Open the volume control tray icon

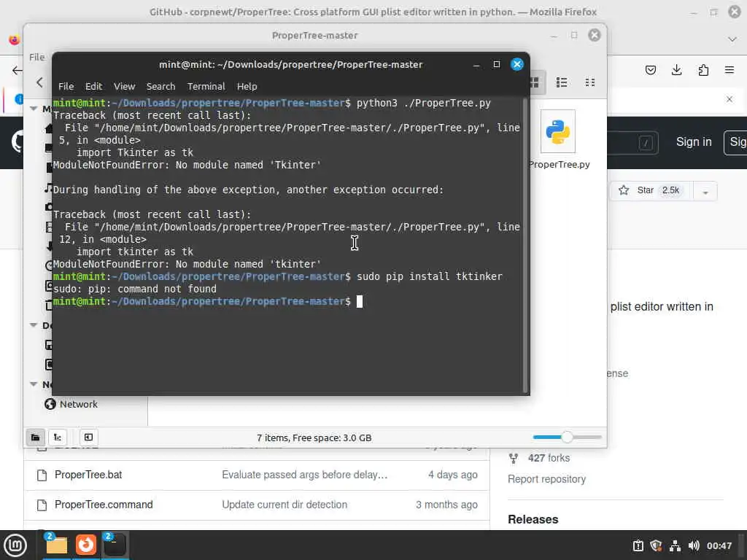(x=694, y=545)
